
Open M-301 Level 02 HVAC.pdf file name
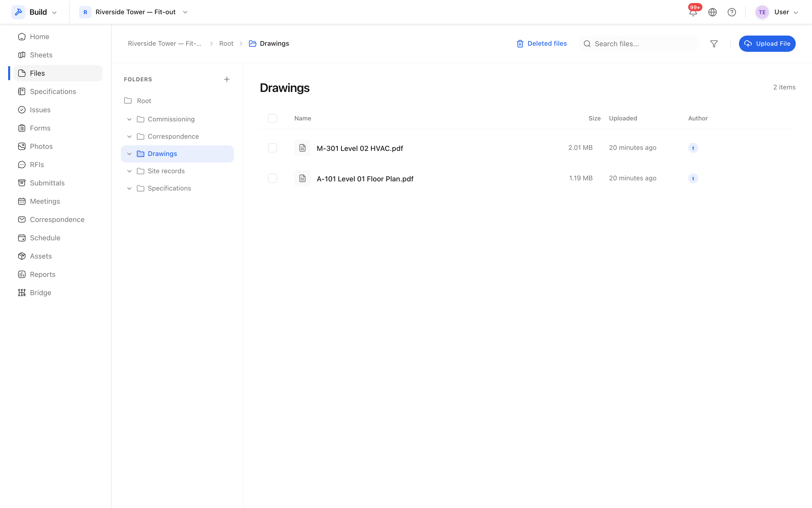coord(360,148)
